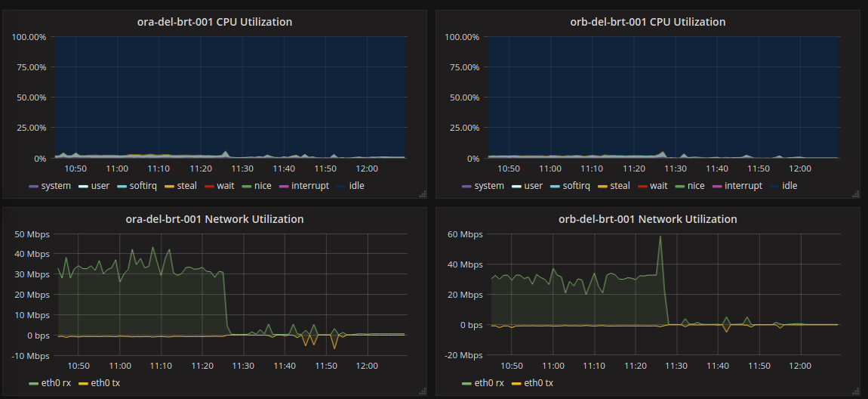Click the 60 Mbps axis label in orb Network panel
Image resolution: width=868 pixels, height=399 pixels.
tap(463, 234)
